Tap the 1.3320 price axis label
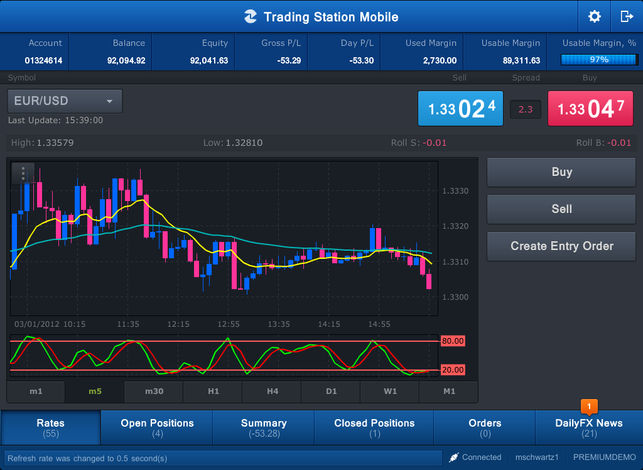 (455, 226)
